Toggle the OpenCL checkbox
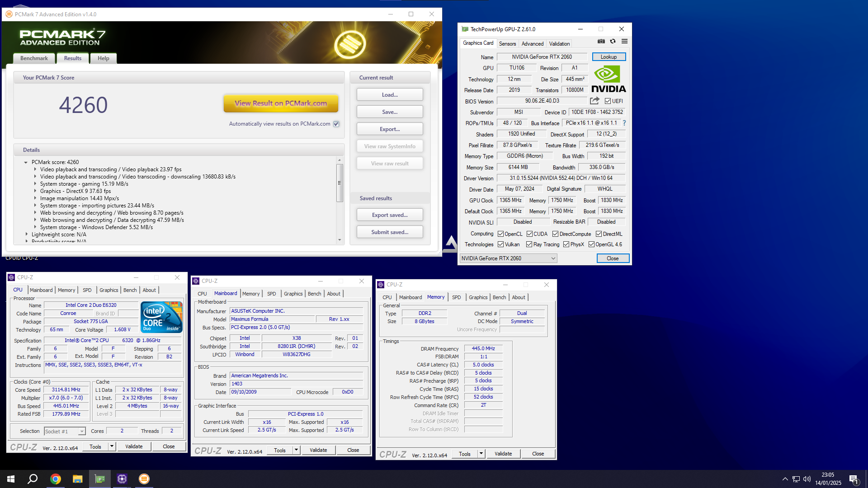 coord(500,234)
